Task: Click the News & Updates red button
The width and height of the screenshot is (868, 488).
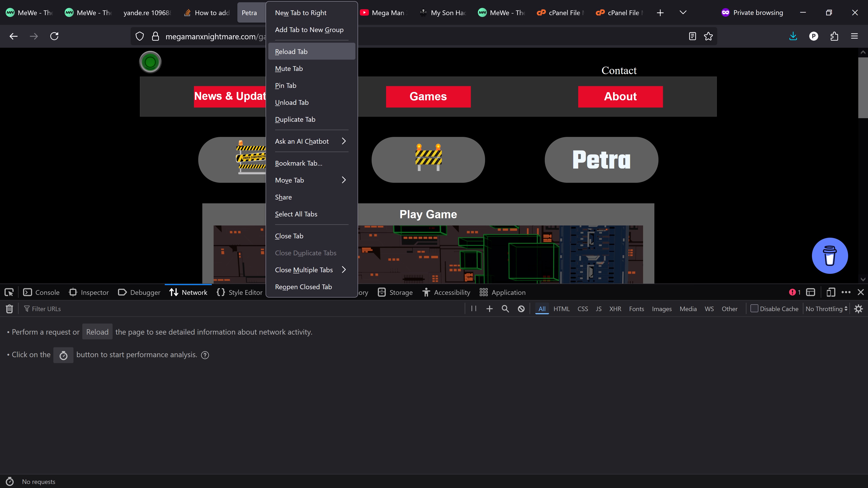Action: [230, 97]
